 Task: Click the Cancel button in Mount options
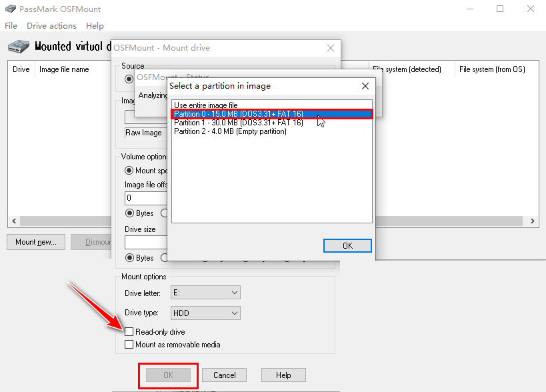[224, 375]
